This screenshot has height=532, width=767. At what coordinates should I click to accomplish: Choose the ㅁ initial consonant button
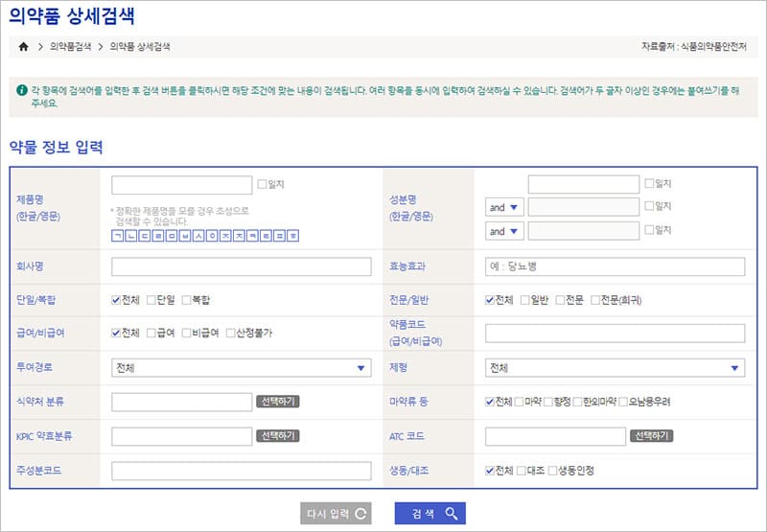(172, 235)
